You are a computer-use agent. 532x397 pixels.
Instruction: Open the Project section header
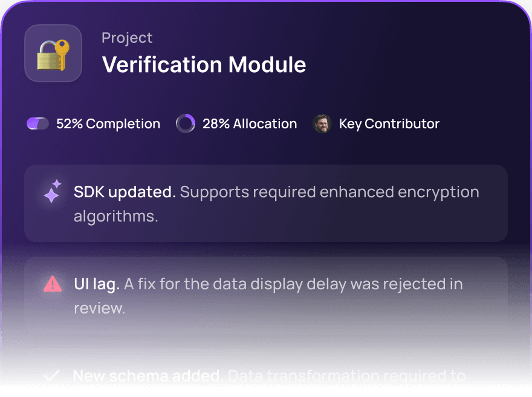pyautogui.click(x=127, y=38)
